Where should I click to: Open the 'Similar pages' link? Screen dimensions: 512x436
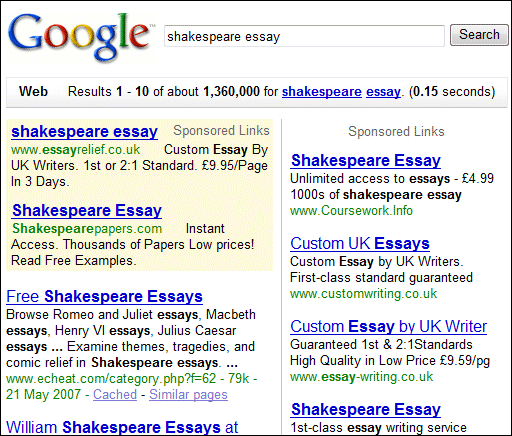(x=188, y=395)
